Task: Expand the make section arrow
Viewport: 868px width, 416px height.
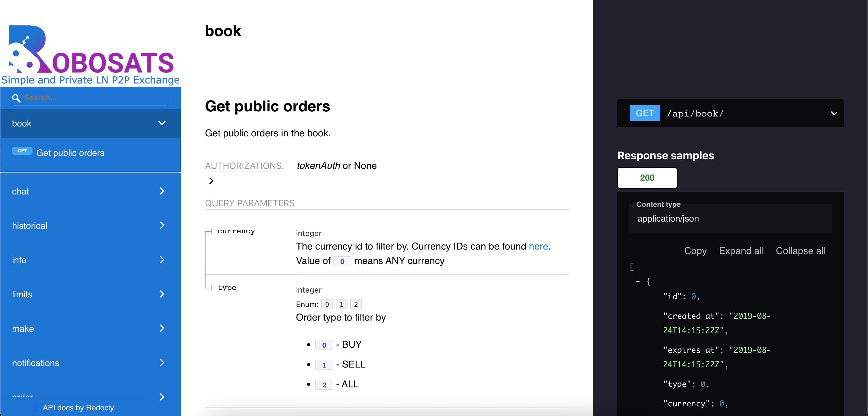Action: pos(162,328)
